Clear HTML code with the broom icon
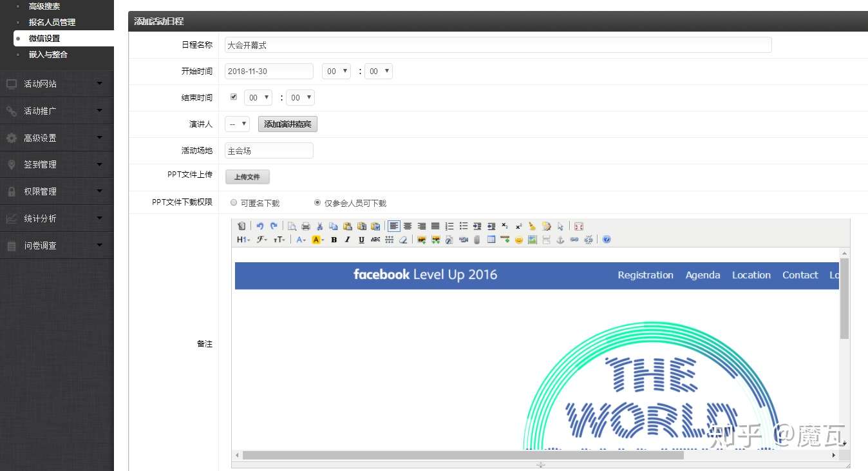 click(533, 226)
